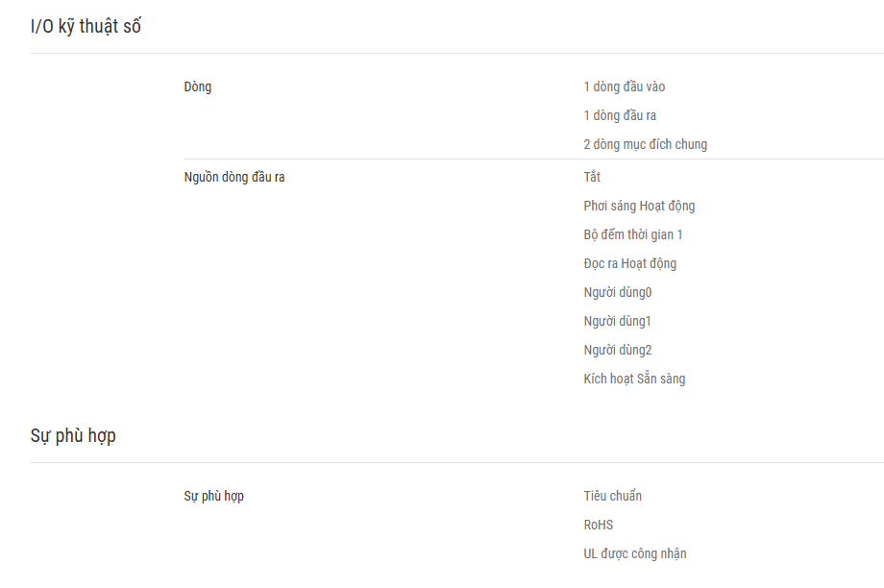Click the 'Người dùng1' entry
This screenshot has width=884, height=588.
pyautogui.click(x=617, y=321)
